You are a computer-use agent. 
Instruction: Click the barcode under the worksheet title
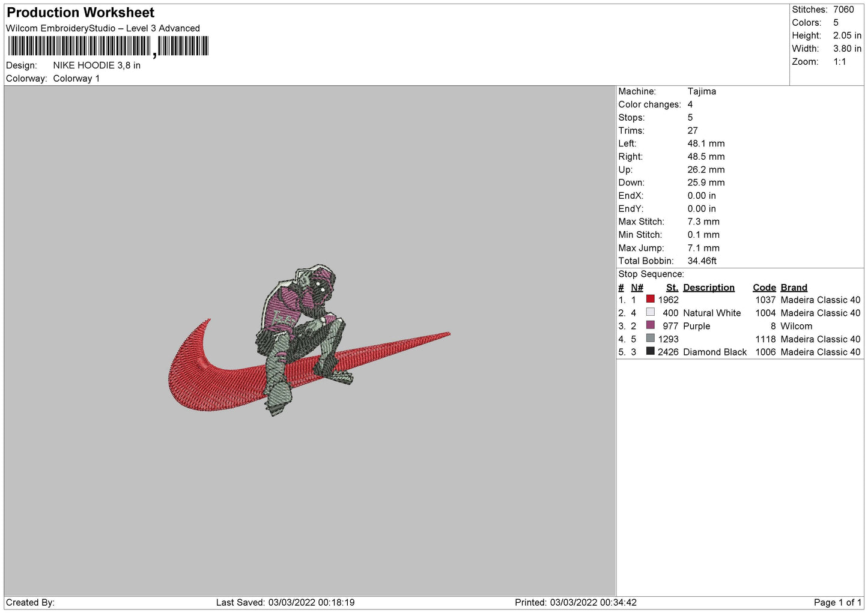(108, 46)
